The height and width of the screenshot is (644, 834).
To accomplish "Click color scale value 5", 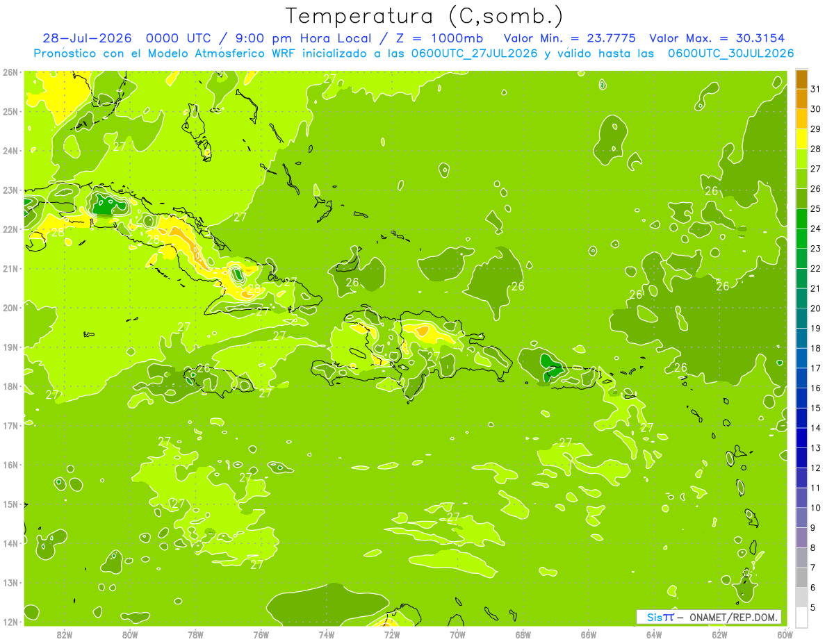I will [813, 608].
